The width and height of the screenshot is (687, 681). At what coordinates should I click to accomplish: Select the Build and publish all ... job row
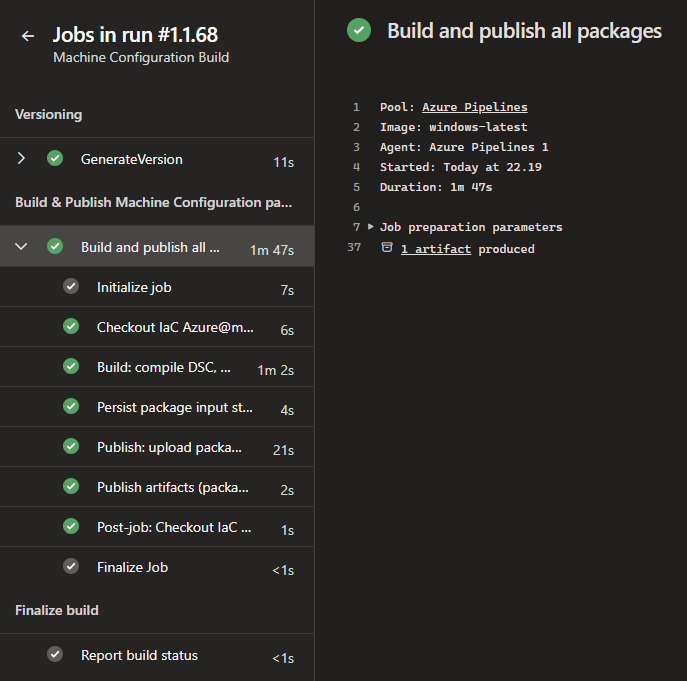(157, 246)
